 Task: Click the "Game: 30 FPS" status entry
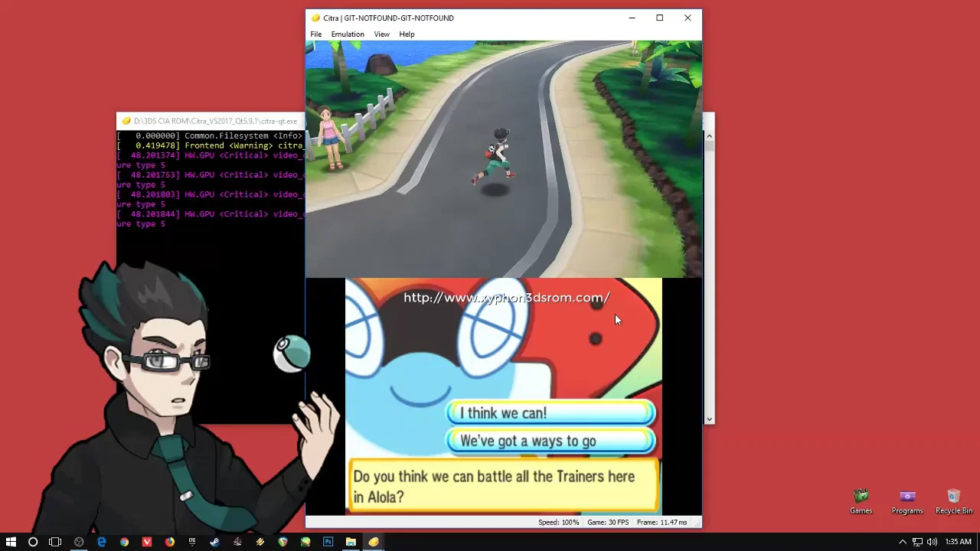pyautogui.click(x=608, y=523)
